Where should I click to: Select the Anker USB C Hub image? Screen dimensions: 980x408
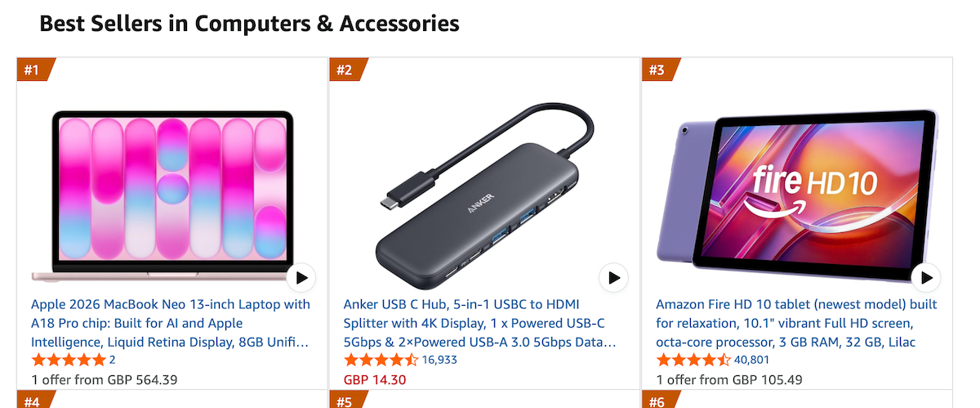482,196
